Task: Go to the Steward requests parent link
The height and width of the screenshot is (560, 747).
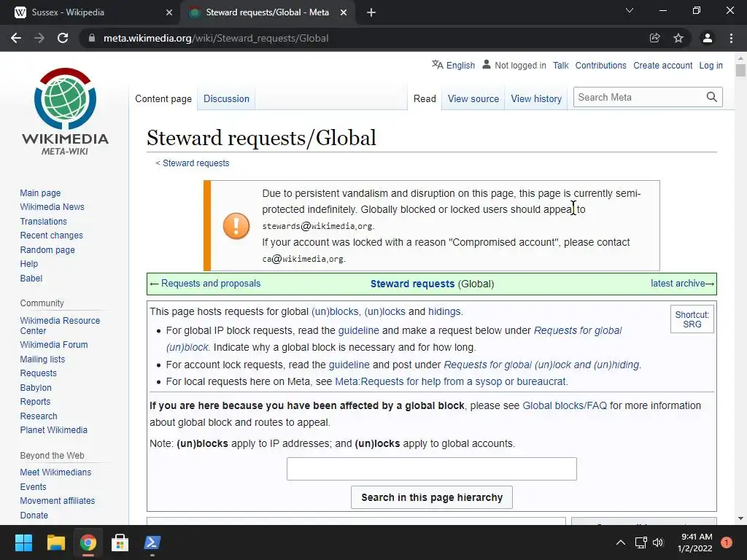Action: (x=196, y=163)
